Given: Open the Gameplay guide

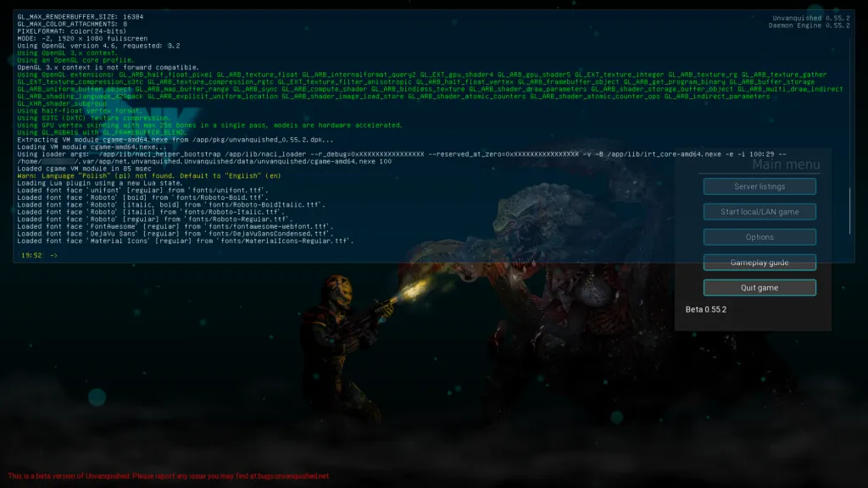Looking at the screenshot, I should pyautogui.click(x=759, y=263).
